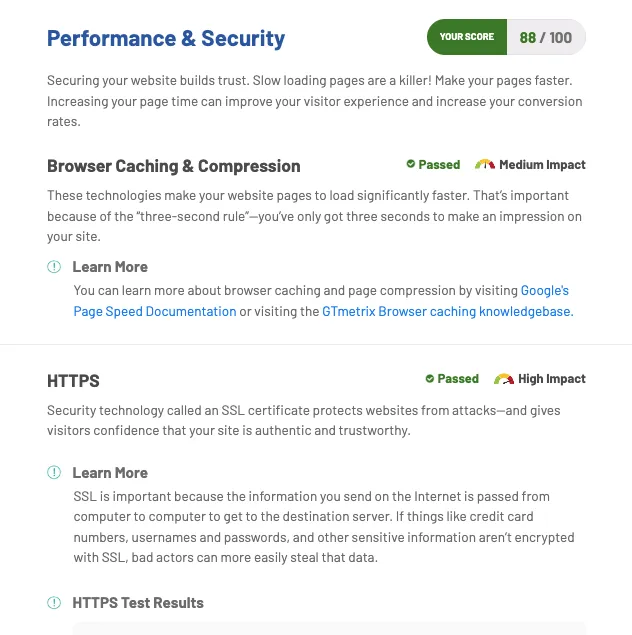Click the High Impact label text
632x635 pixels.
point(552,379)
